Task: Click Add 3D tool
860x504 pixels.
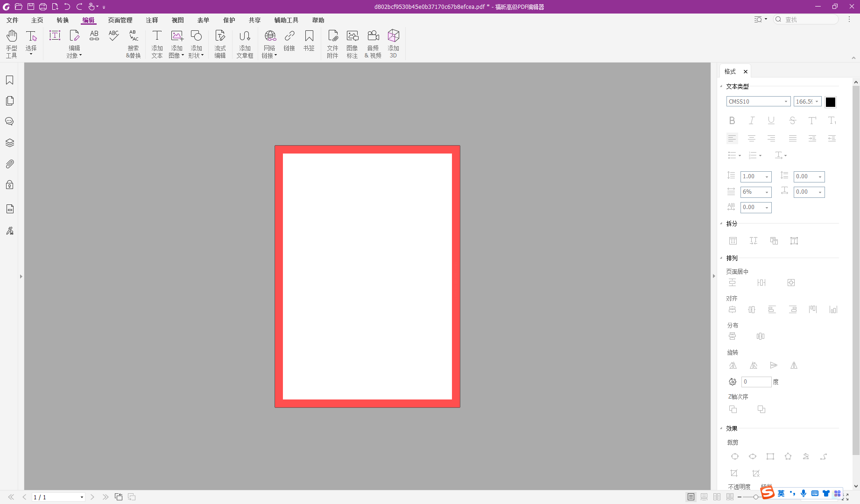Action: pos(394,44)
